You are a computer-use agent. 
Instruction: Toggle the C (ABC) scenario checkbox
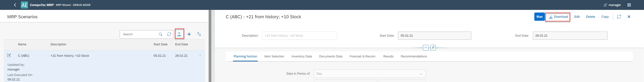point(9,55)
